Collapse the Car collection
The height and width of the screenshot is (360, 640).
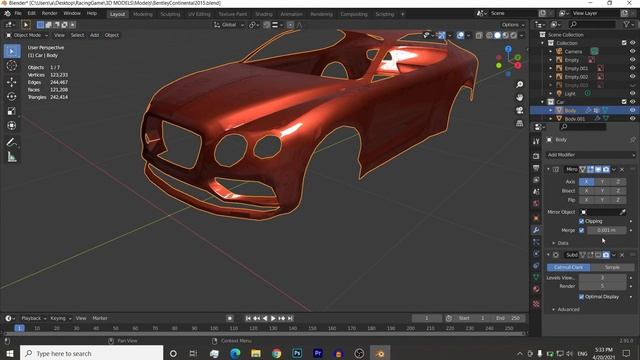(542, 102)
